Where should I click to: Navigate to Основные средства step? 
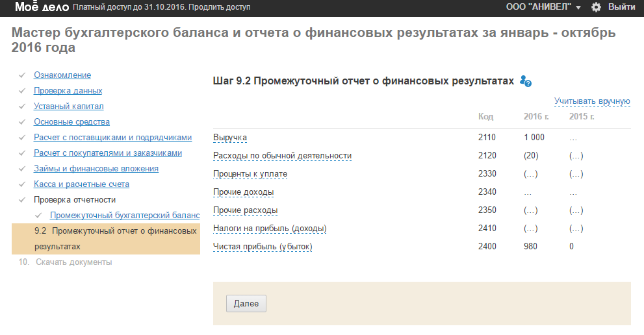(71, 122)
